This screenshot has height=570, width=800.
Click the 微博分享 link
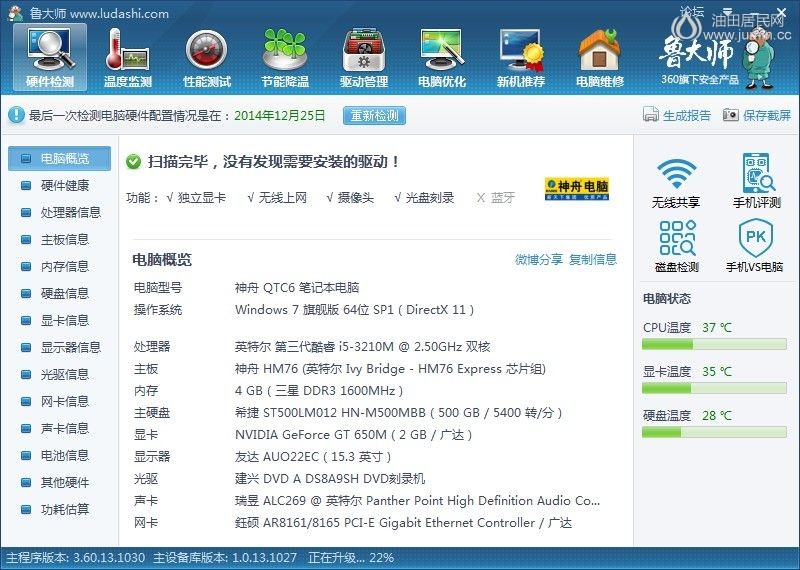(539, 260)
